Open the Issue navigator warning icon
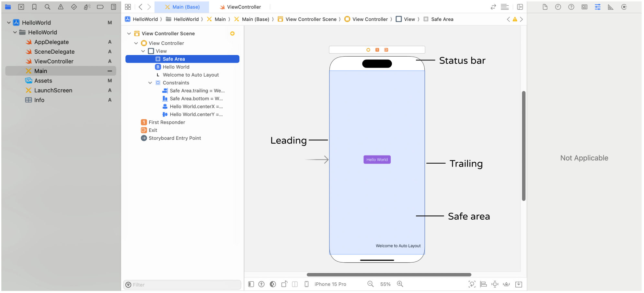The width and height of the screenshot is (644, 293). pyautogui.click(x=61, y=7)
